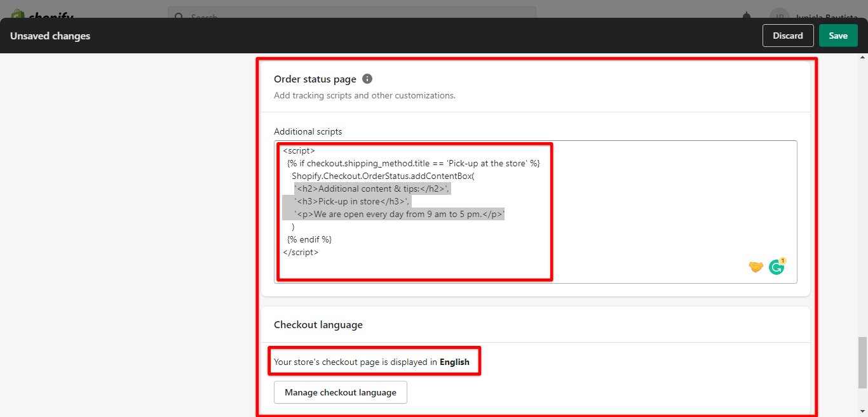Image resolution: width=868 pixels, height=417 pixels.
Task: Click the {% endif %} line in the script
Action: (309, 239)
